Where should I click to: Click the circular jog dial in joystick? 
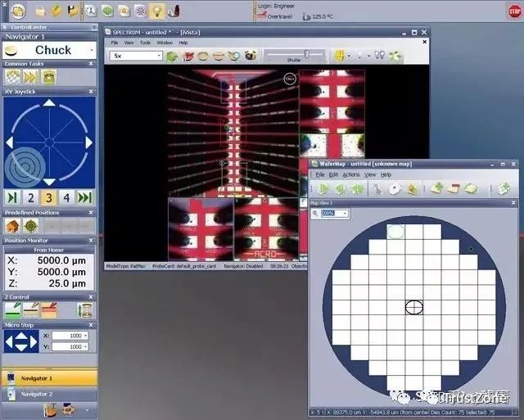click(x=25, y=167)
